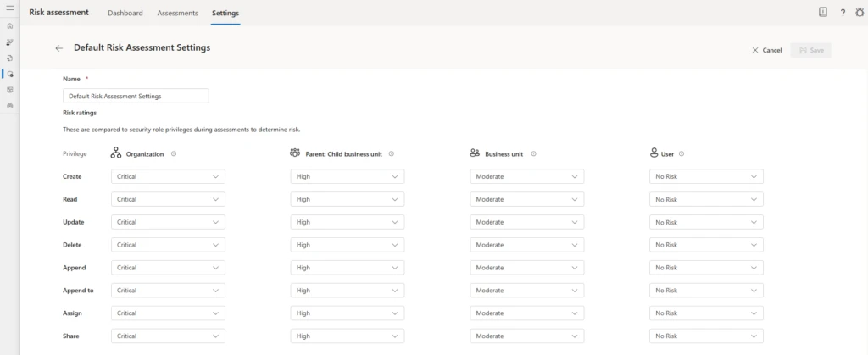Viewport: 868px width, 355px height.
Task: Click the back arrow beside the page title
Action: (x=58, y=48)
